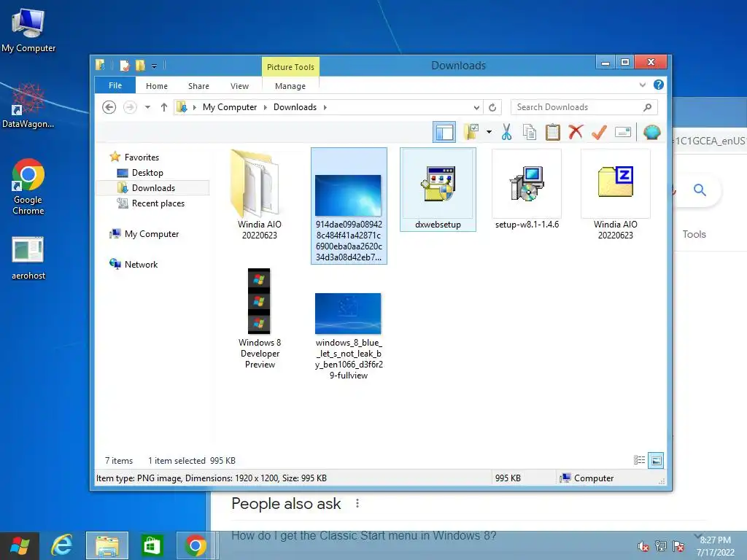Screen dimensions: 747x560
Task: Click the red X Delete icon
Action: [x=576, y=132]
